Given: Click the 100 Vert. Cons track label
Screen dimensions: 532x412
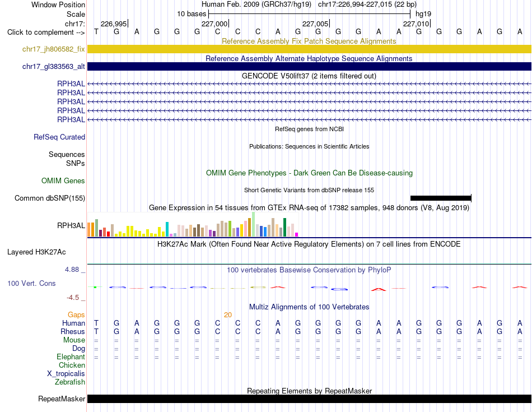Looking at the screenshot, I should tap(31, 283).
